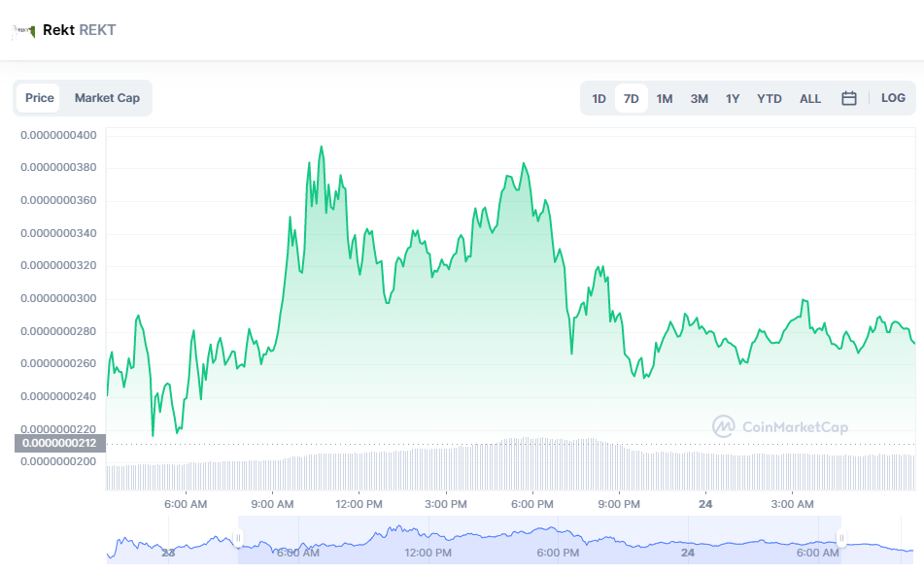The image size is (924, 572).
Task: Grab the right range selector handle
Action: tap(841, 538)
